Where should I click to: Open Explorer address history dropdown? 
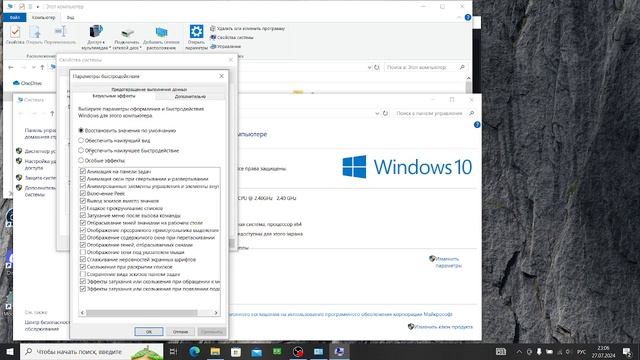click(x=369, y=67)
